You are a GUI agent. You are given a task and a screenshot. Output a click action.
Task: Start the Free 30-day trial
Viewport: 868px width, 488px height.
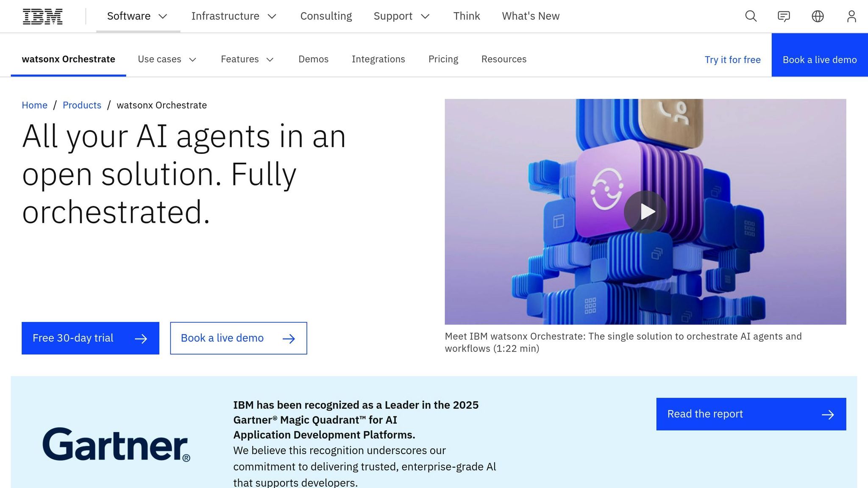click(x=90, y=338)
